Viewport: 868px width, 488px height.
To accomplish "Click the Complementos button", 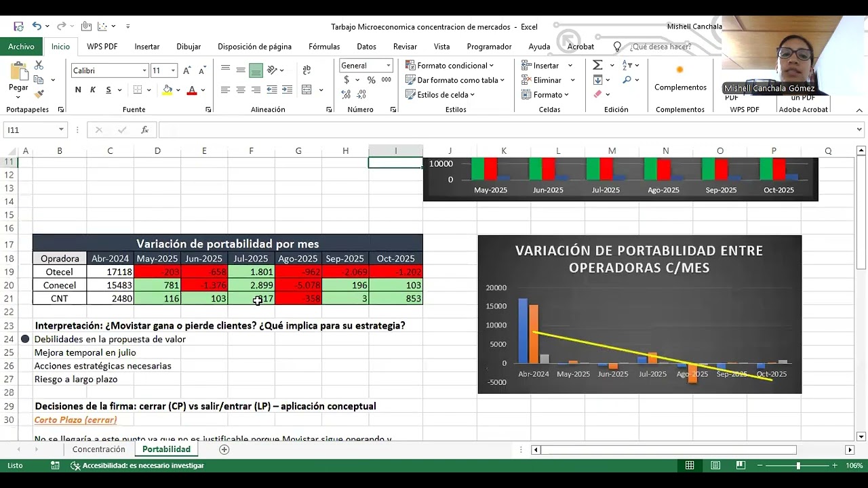I will click(680, 79).
